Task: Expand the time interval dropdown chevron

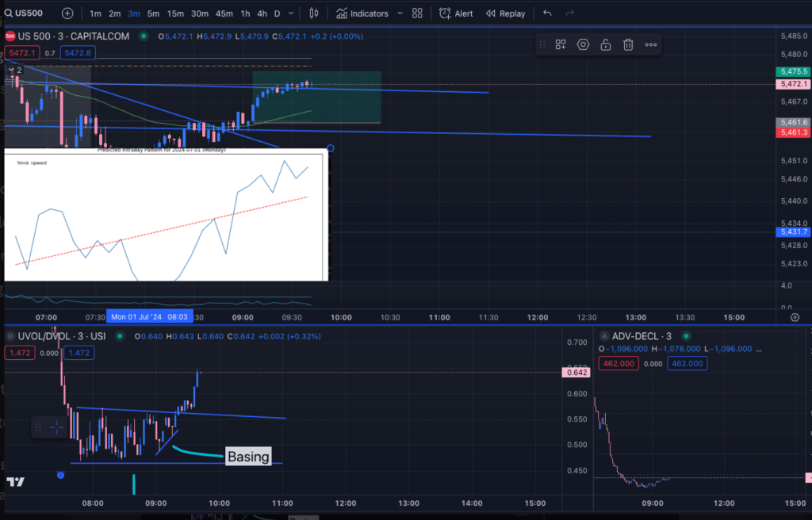Action: [x=293, y=13]
